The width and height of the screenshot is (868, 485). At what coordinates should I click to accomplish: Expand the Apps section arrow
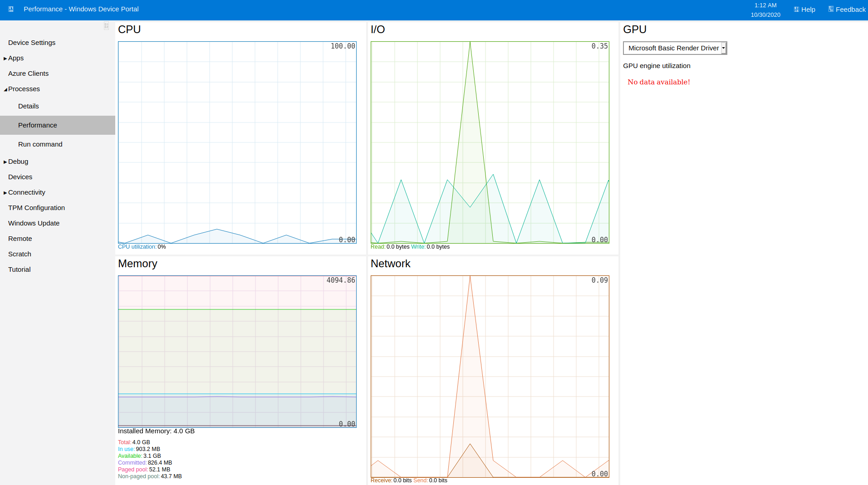5,59
